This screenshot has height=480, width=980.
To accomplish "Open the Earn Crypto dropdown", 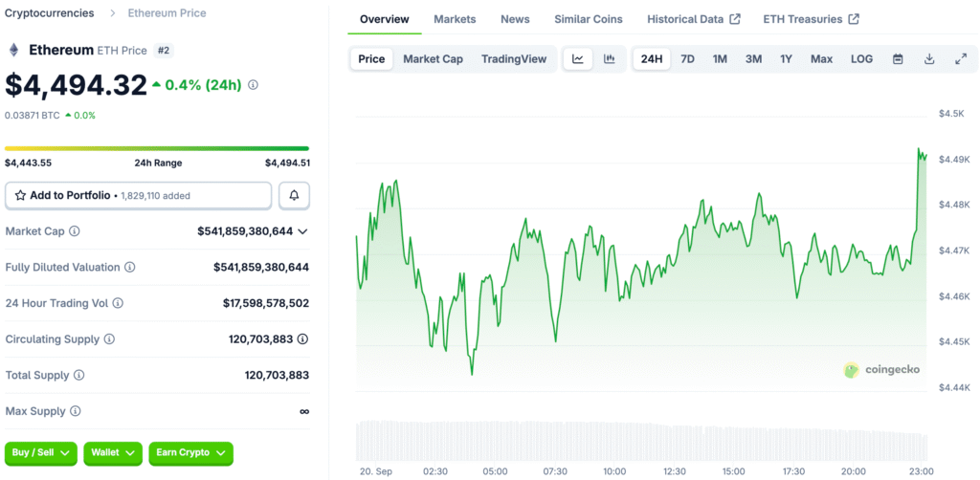I will coord(190,453).
